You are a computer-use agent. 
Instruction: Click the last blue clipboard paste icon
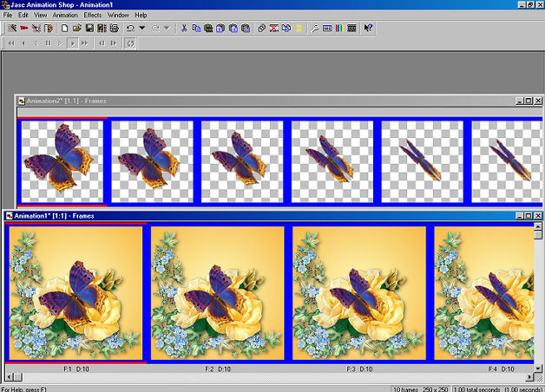pos(246,28)
